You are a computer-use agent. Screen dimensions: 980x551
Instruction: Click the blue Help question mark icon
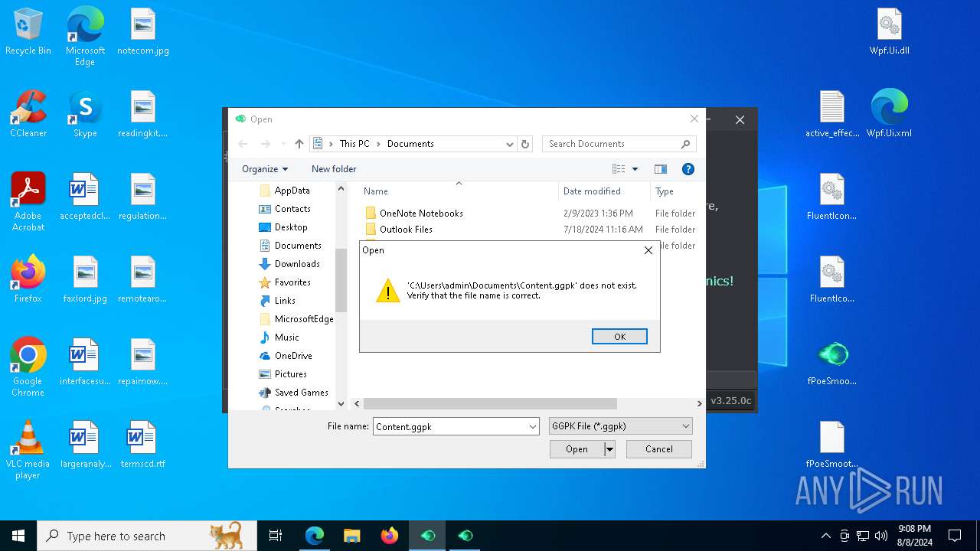pos(688,169)
